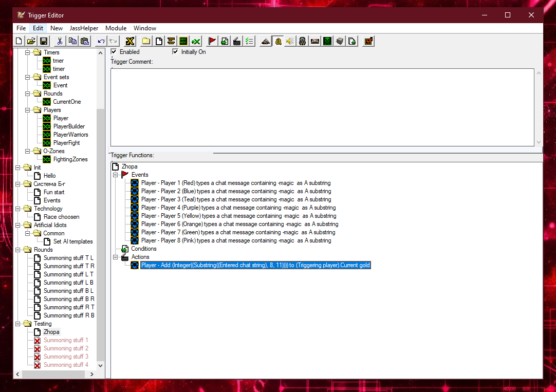This screenshot has width=556, height=392.
Task: Select the Hello trigger
Action: (x=50, y=176)
